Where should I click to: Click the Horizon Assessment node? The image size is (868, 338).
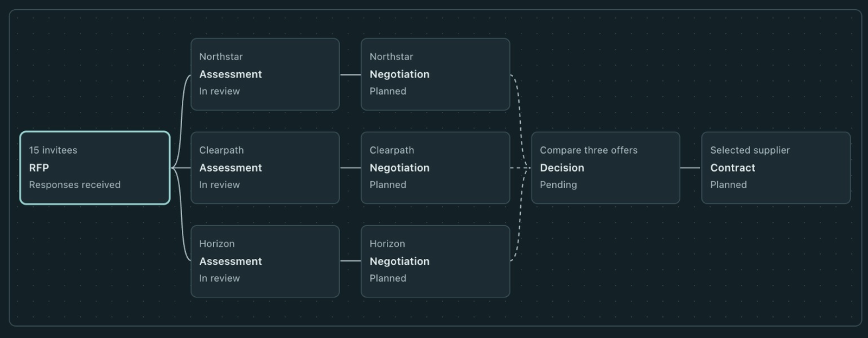(x=265, y=261)
